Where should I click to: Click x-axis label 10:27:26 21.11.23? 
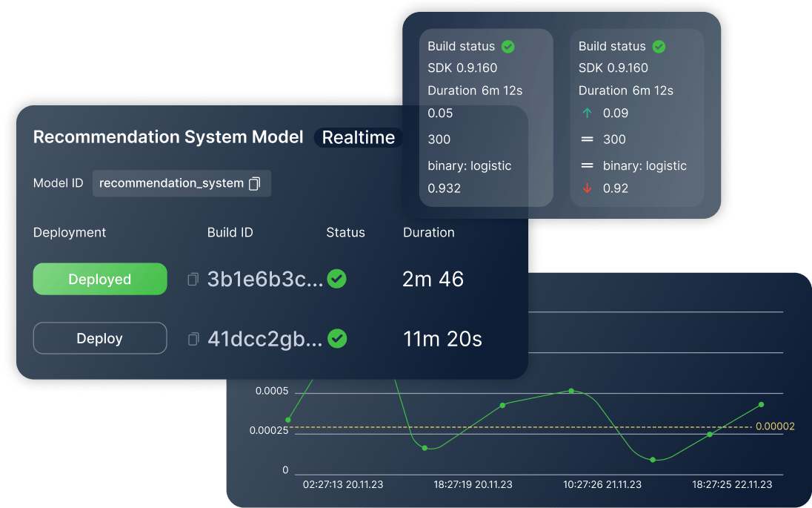[x=602, y=485]
